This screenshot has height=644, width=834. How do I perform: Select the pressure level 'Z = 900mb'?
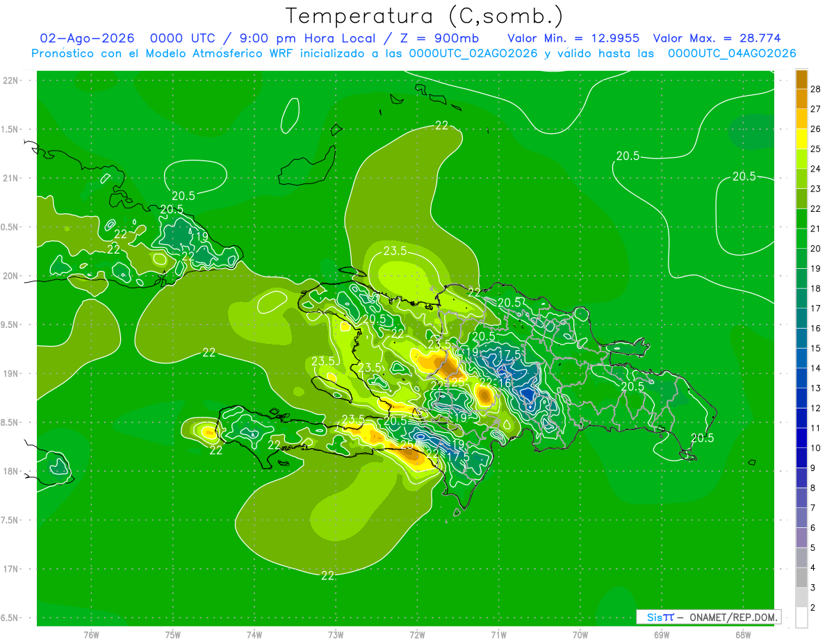click(438, 39)
